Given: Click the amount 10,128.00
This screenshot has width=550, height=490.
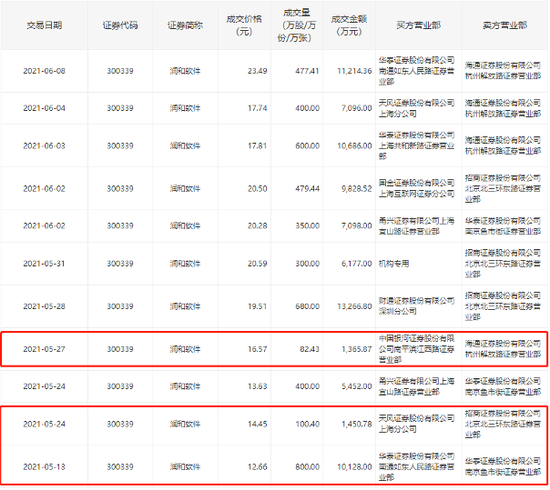Looking at the screenshot, I should pyautogui.click(x=355, y=467).
